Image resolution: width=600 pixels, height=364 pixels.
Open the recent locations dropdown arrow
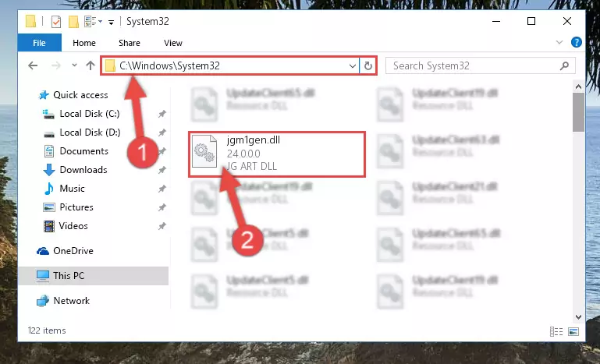pos(74,65)
